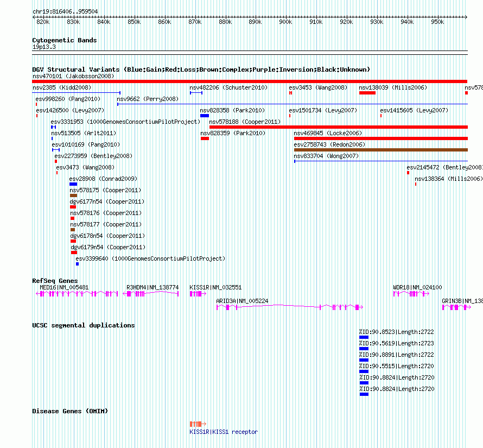Click esv2758743 (Redon2006) brown complex bar

coord(381,150)
